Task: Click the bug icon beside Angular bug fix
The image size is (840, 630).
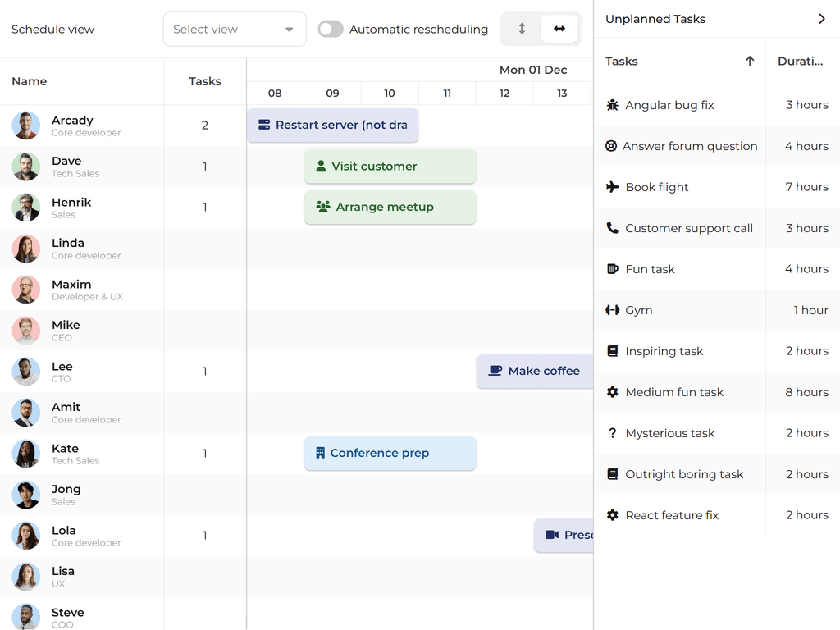Action: pos(612,105)
